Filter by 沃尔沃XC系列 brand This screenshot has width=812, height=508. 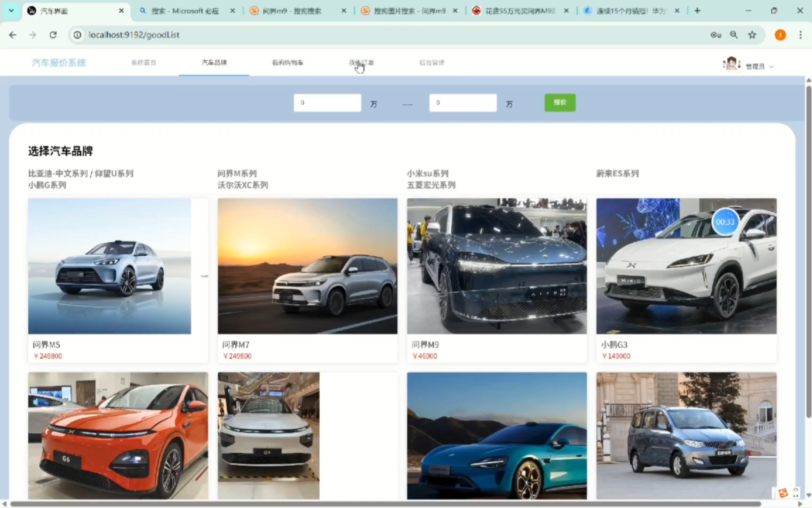coord(243,185)
